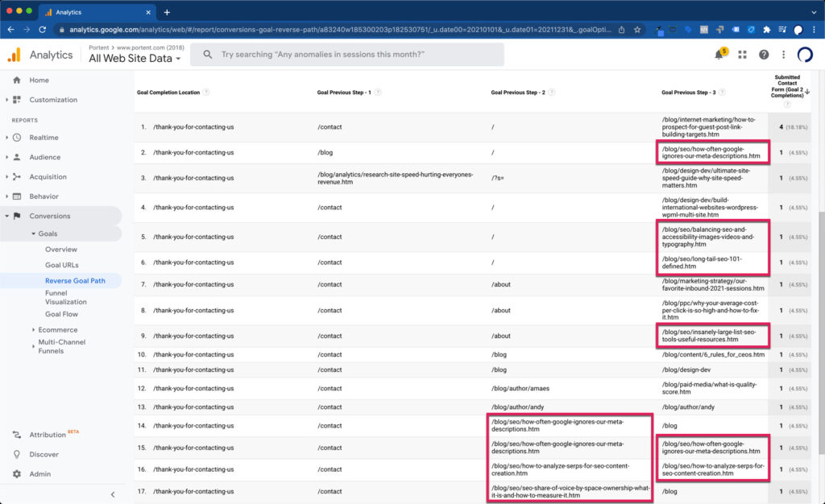Sort by Submitted Contact Form column
Image resolution: width=825 pixels, height=504 pixels.
tap(786, 87)
